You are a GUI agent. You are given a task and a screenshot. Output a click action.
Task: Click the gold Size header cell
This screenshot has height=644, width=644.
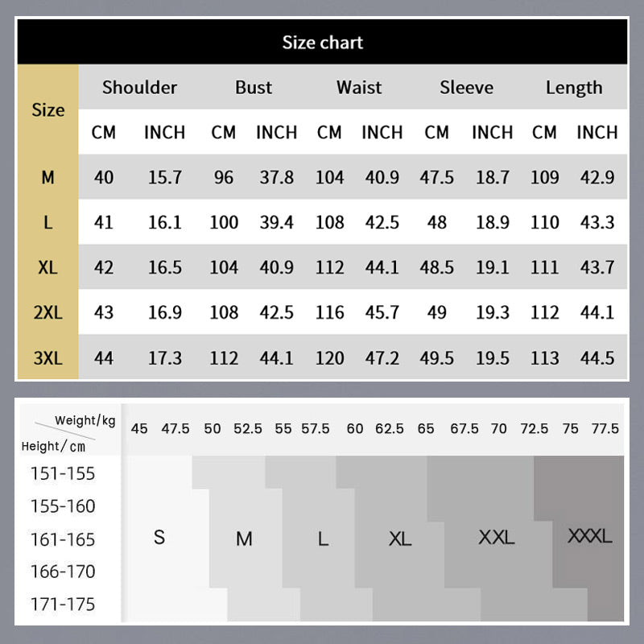coord(48,110)
